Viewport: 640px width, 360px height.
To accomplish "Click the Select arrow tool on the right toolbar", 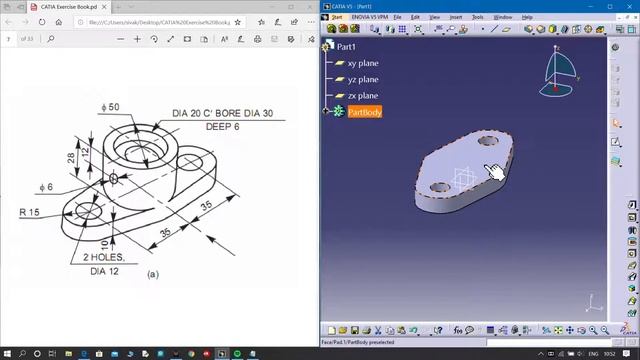I will pos(616,123).
